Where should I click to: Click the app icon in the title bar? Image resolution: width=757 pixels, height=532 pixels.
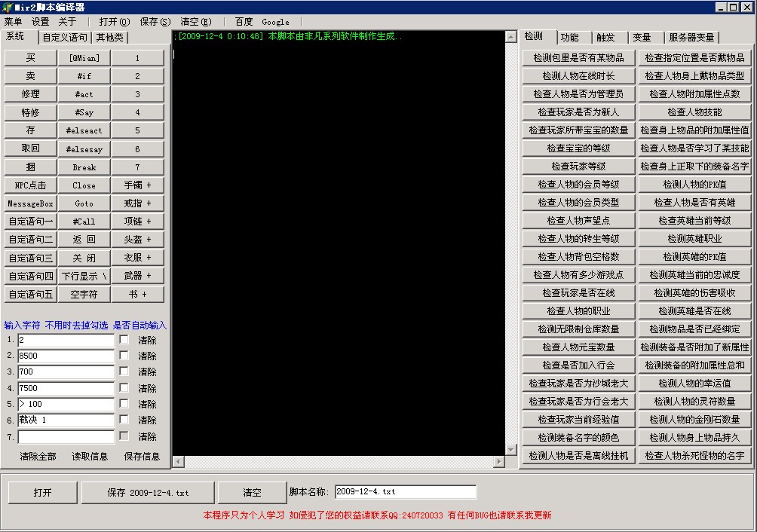click(x=8, y=7)
